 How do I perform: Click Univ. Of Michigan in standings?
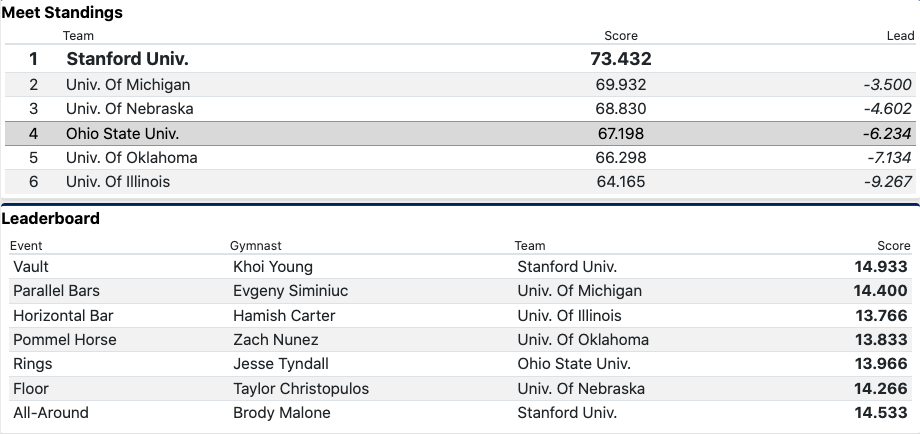point(128,85)
